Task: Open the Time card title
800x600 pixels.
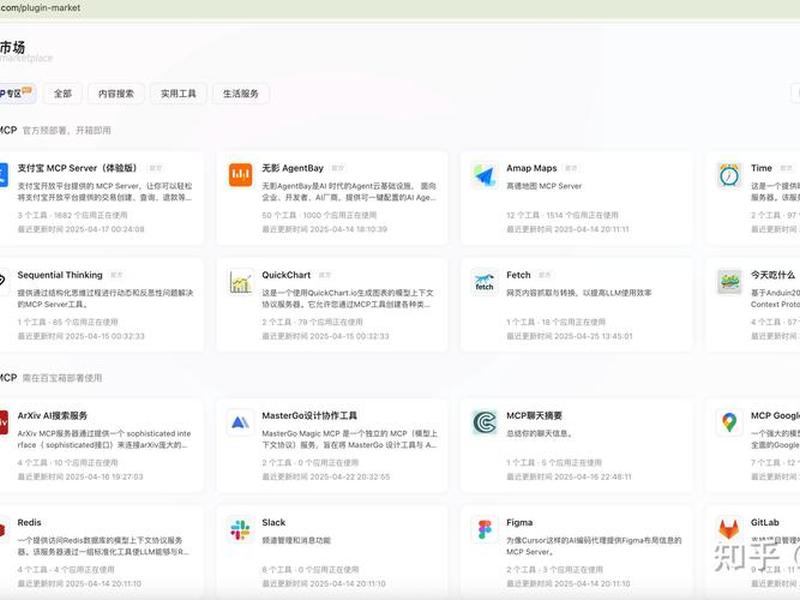Action: 761,168
